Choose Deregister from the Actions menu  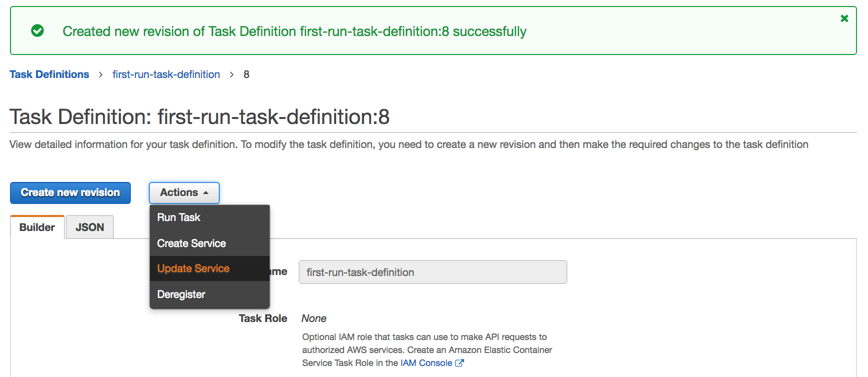coord(181,294)
